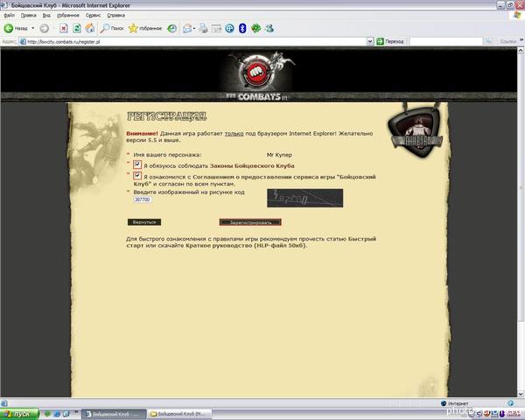
Task: Click the captcha image
Action: point(304,198)
